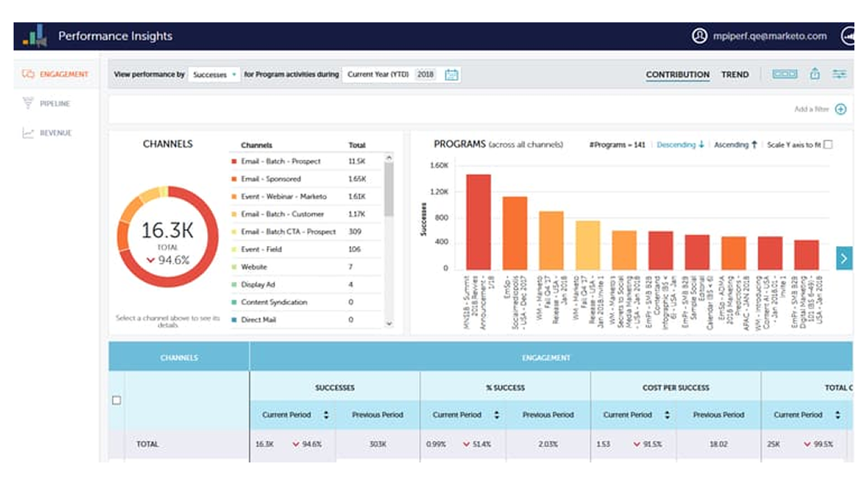Screen dimensions: 868x484
Task: Click the channels list scrollbar thumb
Action: (388, 190)
